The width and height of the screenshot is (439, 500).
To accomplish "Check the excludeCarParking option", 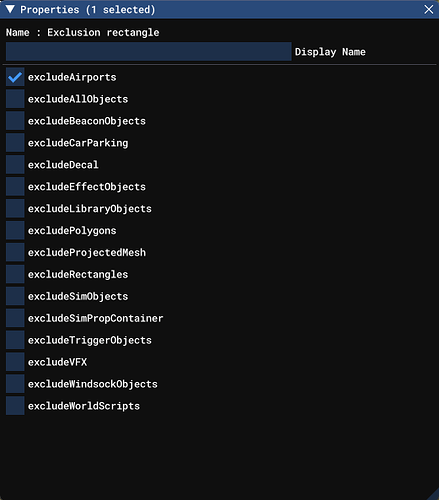I will pyautogui.click(x=15, y=143).
